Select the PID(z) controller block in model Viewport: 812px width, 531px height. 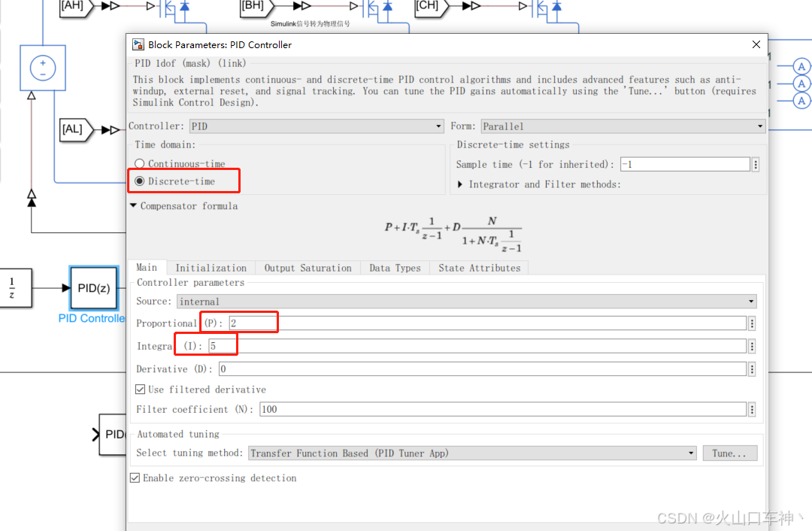click(94, 288)
